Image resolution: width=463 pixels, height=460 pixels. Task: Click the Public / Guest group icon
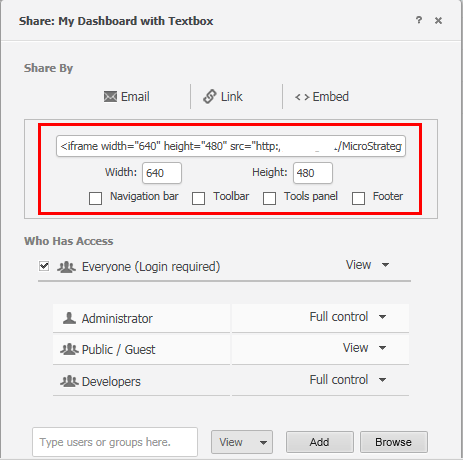click(x=69, y=349)
